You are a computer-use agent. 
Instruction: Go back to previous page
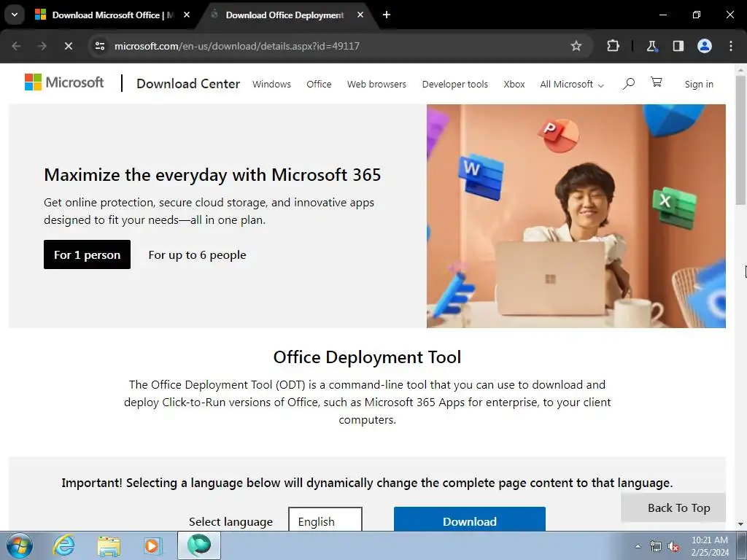point(16,46)
